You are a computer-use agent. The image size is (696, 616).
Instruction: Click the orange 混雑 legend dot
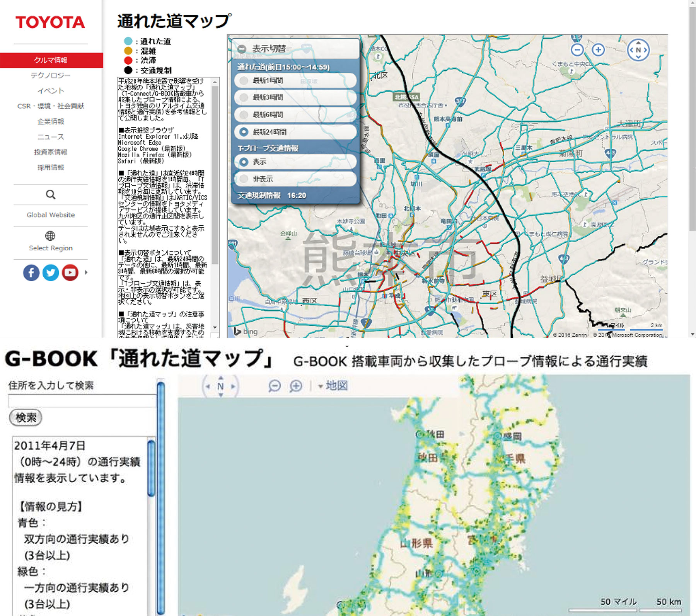point(128,51)
